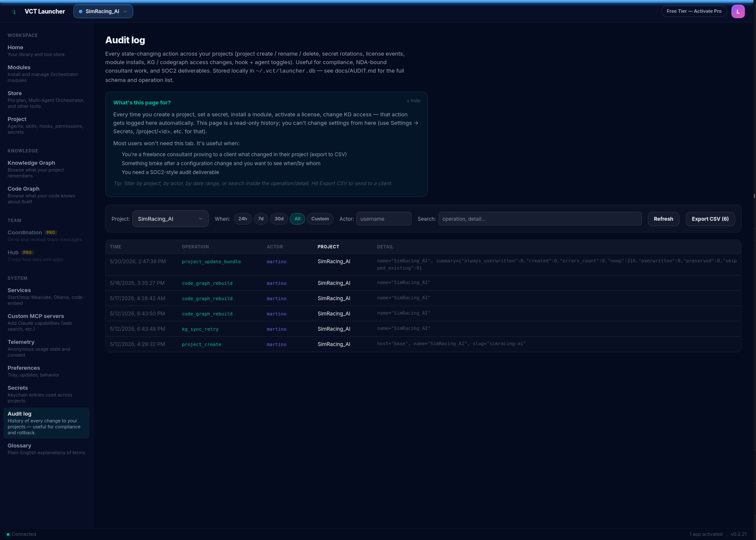756x540 pixels.
Task: Focus the Search operation, detail field
Action: point(540,219)
